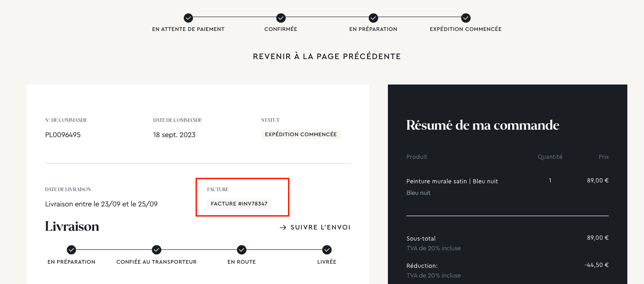Click the 'Confiée au transporteur' checkmark icon
Image resolution: width=644 pixels, height=284 pixels.
157,250
